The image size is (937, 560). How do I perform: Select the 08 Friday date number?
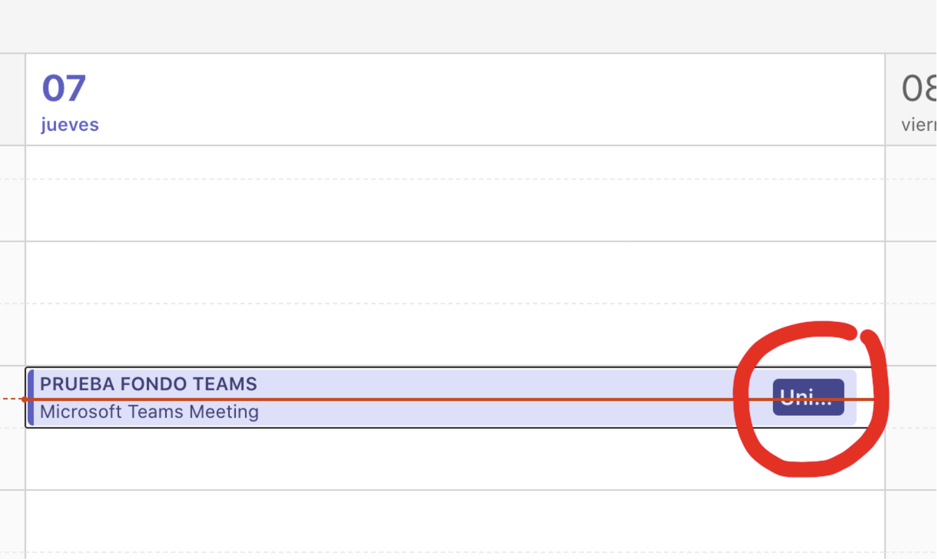point(918,88)
